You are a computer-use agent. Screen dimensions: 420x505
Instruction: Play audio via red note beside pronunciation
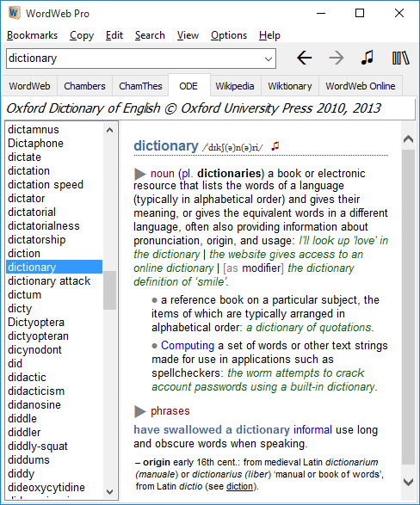[275, 146]
